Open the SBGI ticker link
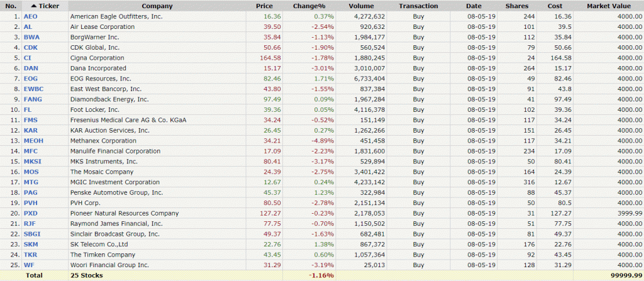This screenshot has width=644, height=281. click(x=32, y=234)
